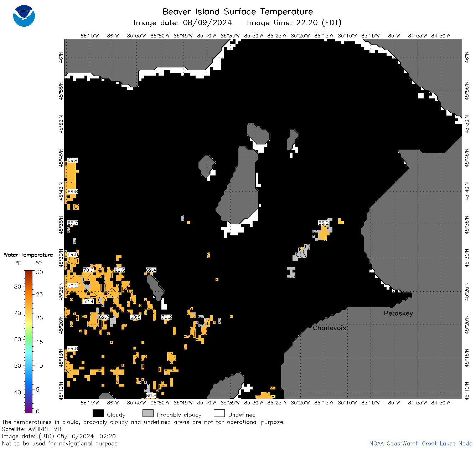The image size is (476, 449).
Task: Click the 25 Celsius tick on the scale
Action: (x=40, y=294)
